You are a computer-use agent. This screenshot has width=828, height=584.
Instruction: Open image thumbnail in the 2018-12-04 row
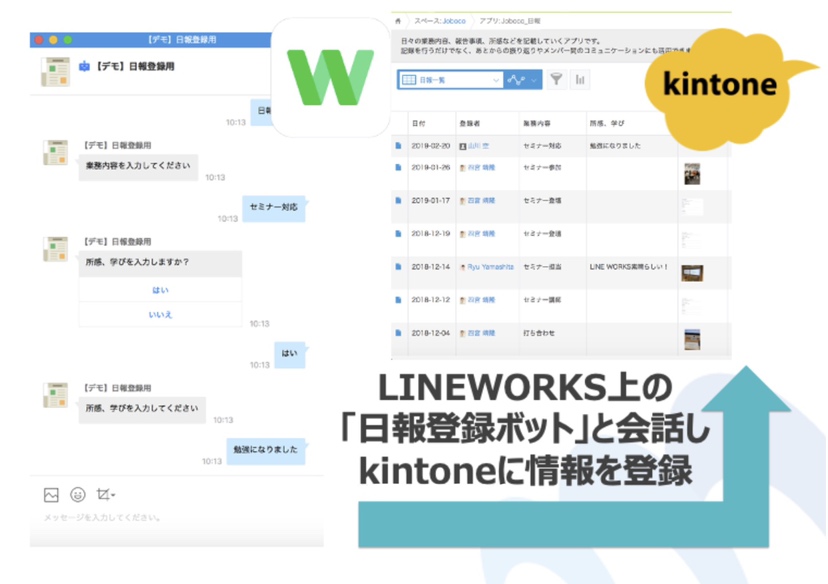click(692, 339)
